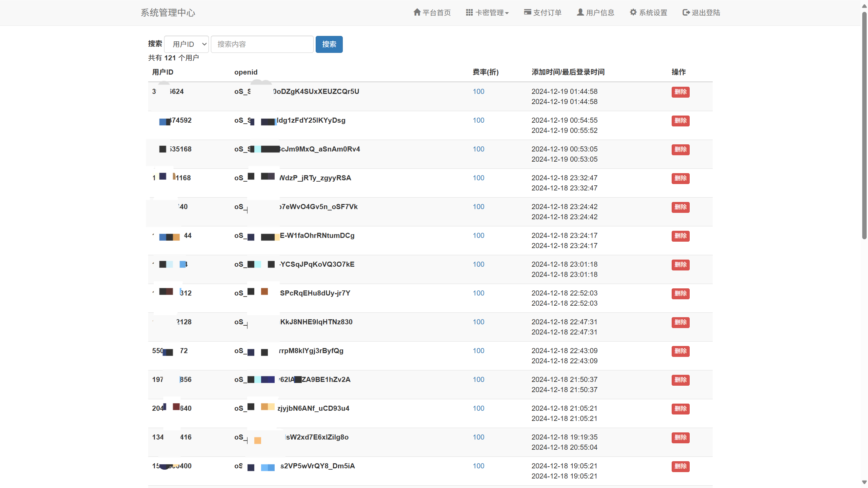Click the 费率(折) column header
This screenshot has height=488, width=868.
pyautogui.click(x=486, y=72)
